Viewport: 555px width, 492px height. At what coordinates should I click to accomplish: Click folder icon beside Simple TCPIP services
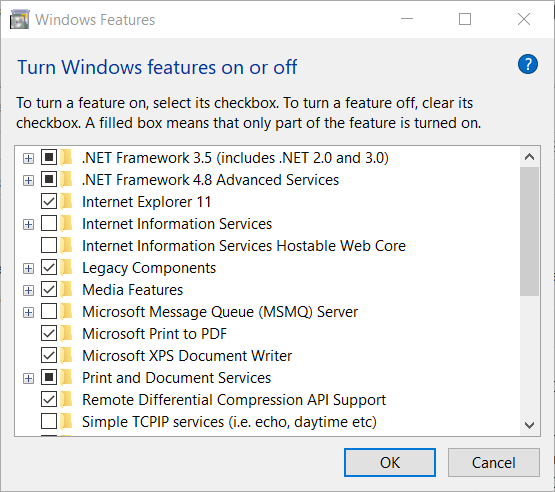point(66,422)
